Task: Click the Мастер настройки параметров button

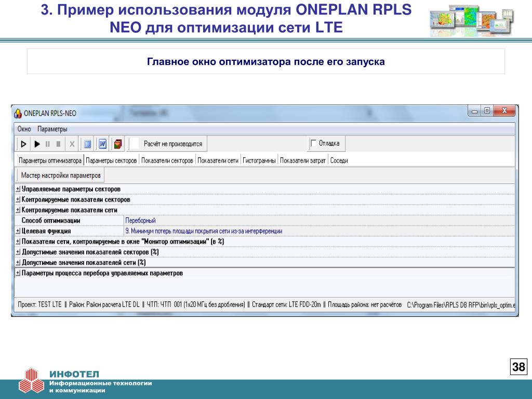Action: click(x=61, y=176)
